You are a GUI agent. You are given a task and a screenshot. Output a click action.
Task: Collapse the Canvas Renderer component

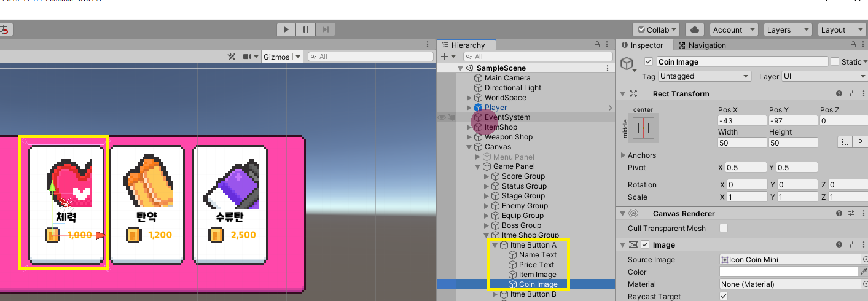[x=623, y=214]
